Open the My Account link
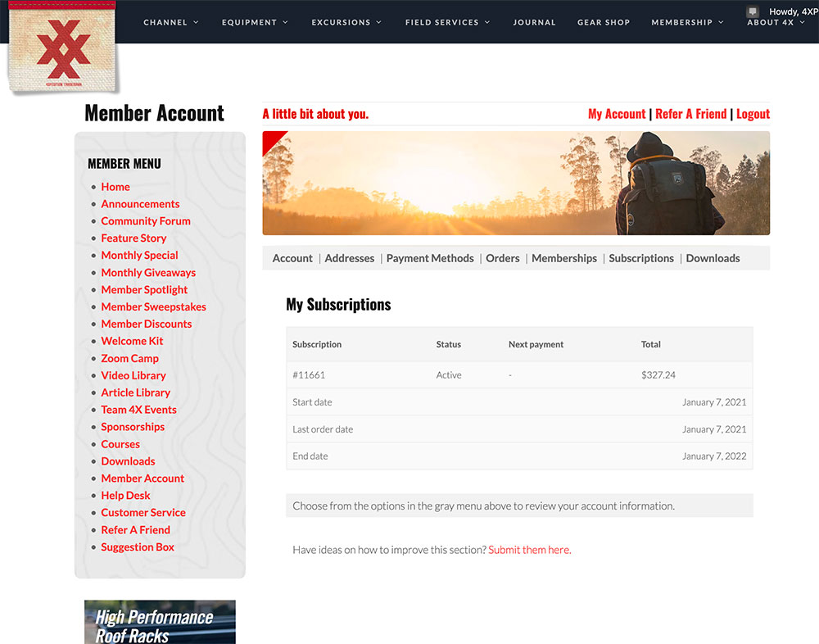Image resolution: width=819 pixels, height=644 pixels. coord(617,114)
